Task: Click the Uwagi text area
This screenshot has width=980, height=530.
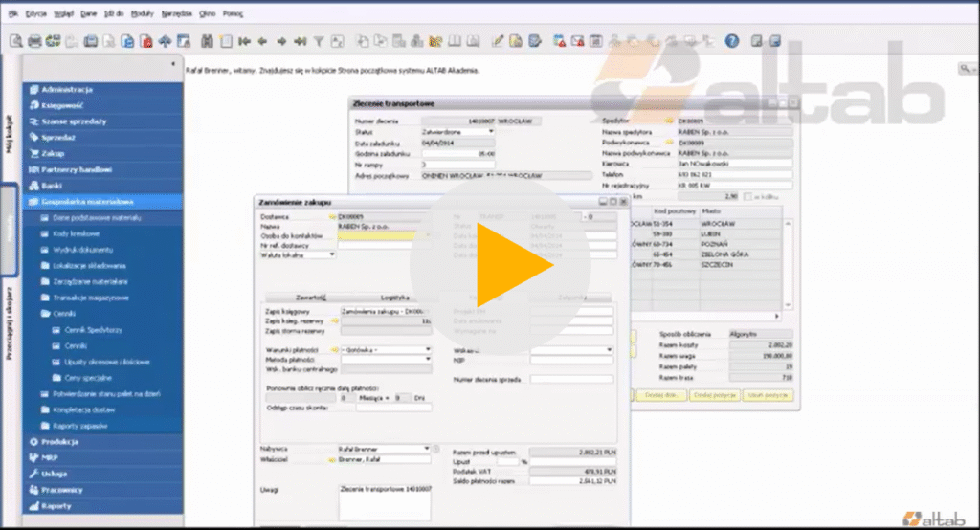Action: (x=385, y=502)
